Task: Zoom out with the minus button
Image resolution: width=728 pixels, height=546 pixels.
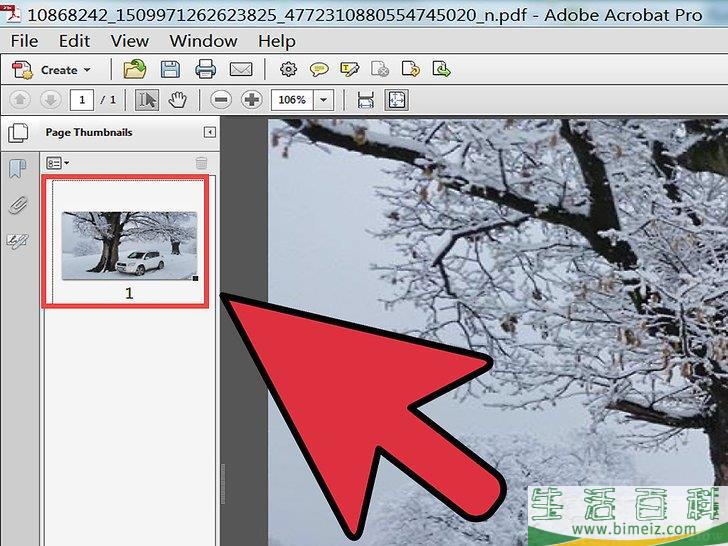Action: [x=221, y=100]
